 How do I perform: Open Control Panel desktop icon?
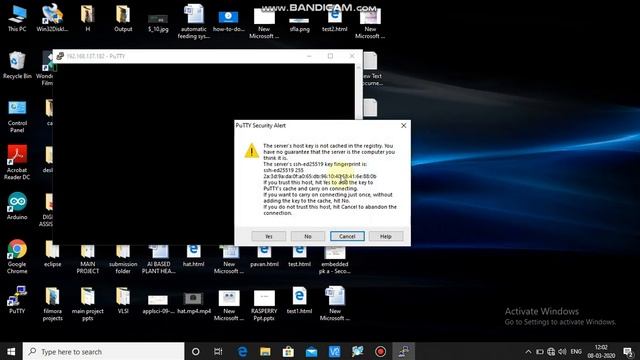(17, 116)
